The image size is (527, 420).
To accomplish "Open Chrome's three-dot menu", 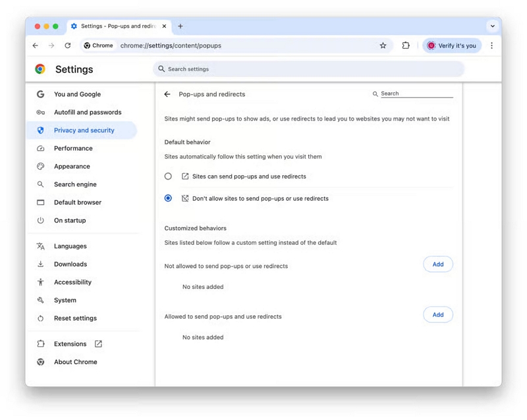I will [491, 45].
